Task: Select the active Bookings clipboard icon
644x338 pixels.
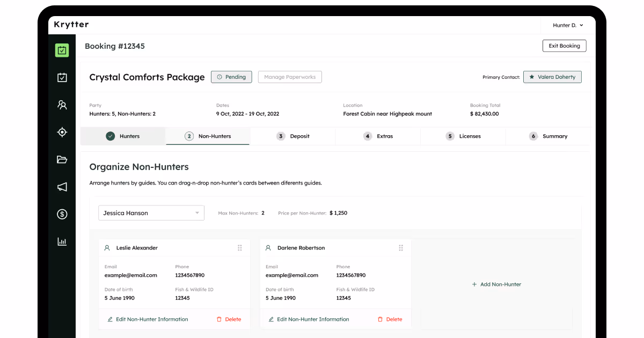Action: click(x=62, y=50)
